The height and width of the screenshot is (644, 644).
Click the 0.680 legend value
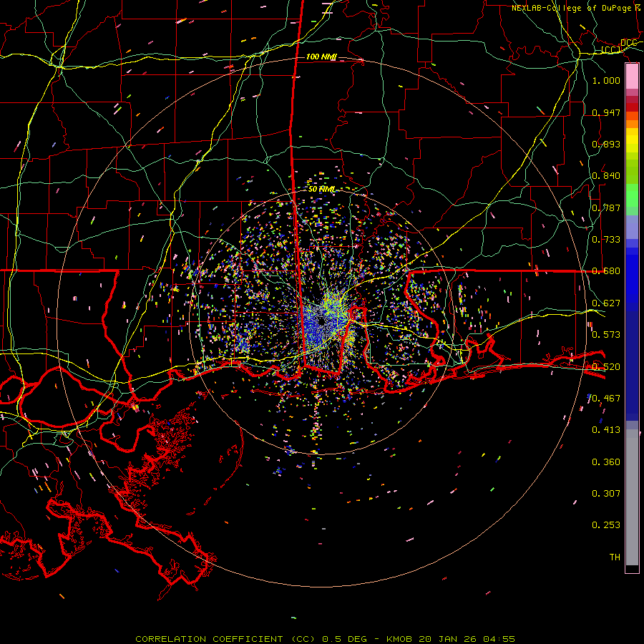pyautogui.click(x=606, y=271)
